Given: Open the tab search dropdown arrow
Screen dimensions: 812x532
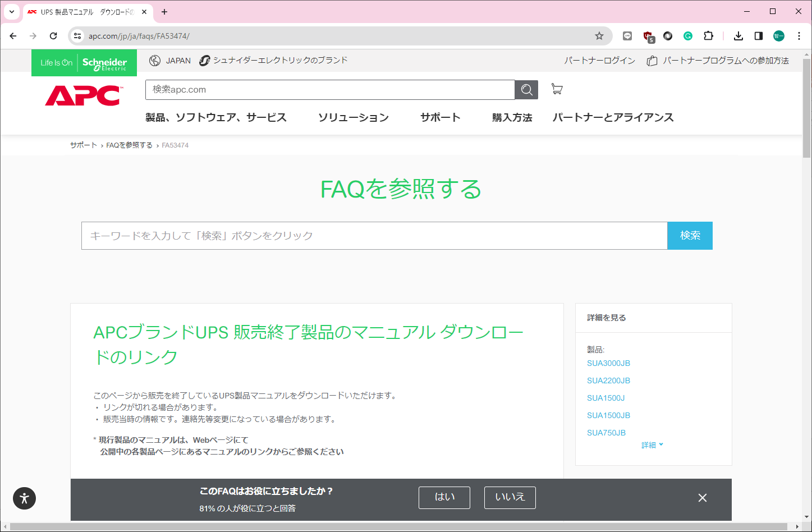Looking at the screenshot, I should (12, 12).
